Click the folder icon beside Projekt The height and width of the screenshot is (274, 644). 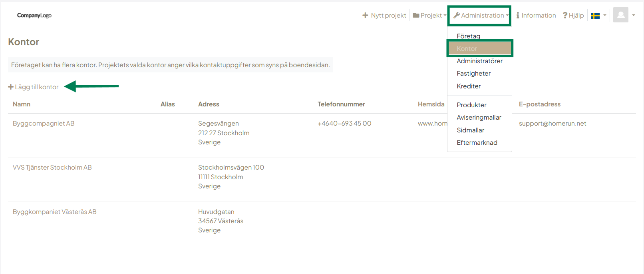pyautogui.click(x=416, y=15)
